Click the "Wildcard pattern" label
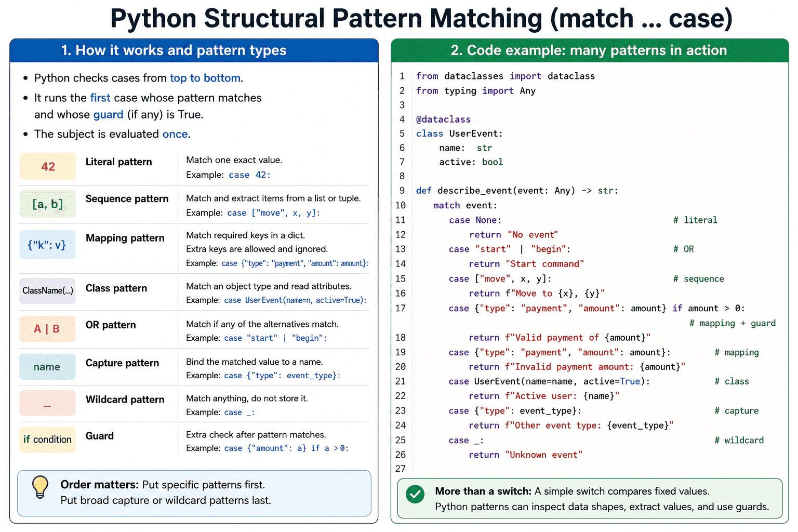 click(125, 400)
